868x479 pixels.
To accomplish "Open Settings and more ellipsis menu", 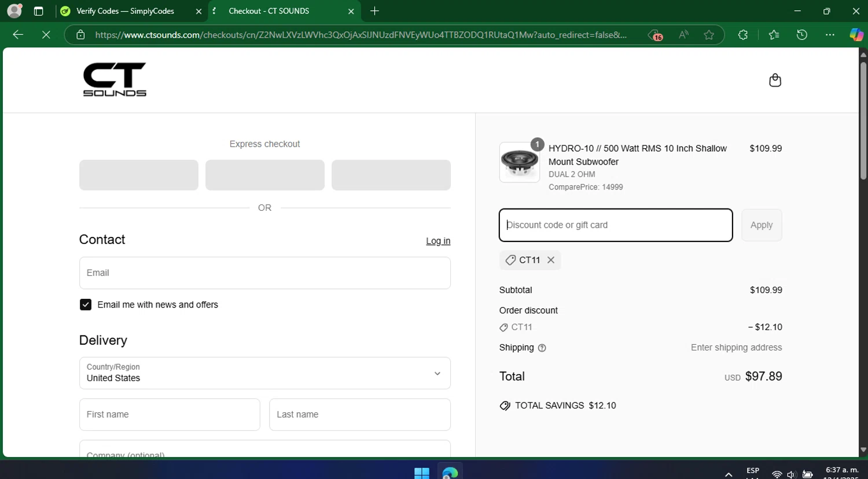I will coord(830,35).
